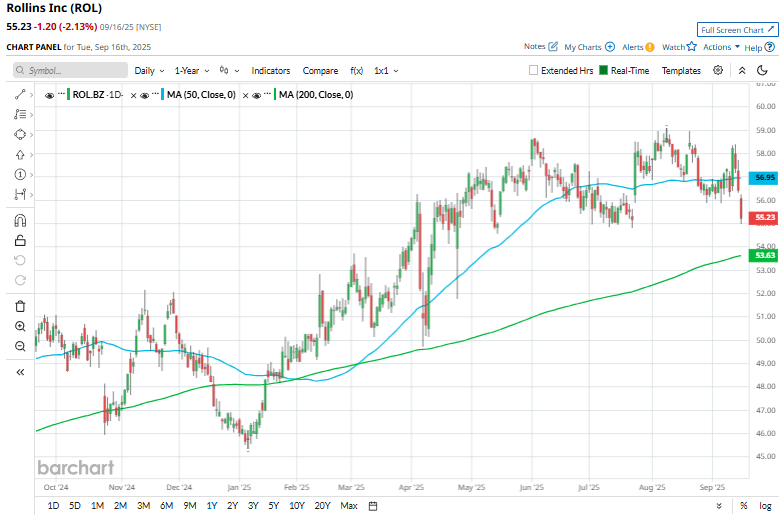The width and height of the screenshot is (780, 518).
Task: Toggle log scale button
Action: [765, 506]
